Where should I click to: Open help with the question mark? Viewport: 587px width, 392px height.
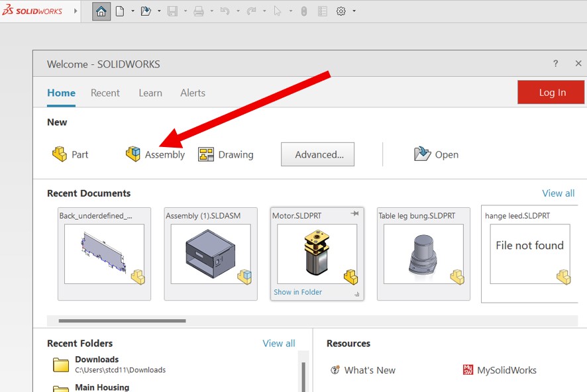click(x=556, y=63)
